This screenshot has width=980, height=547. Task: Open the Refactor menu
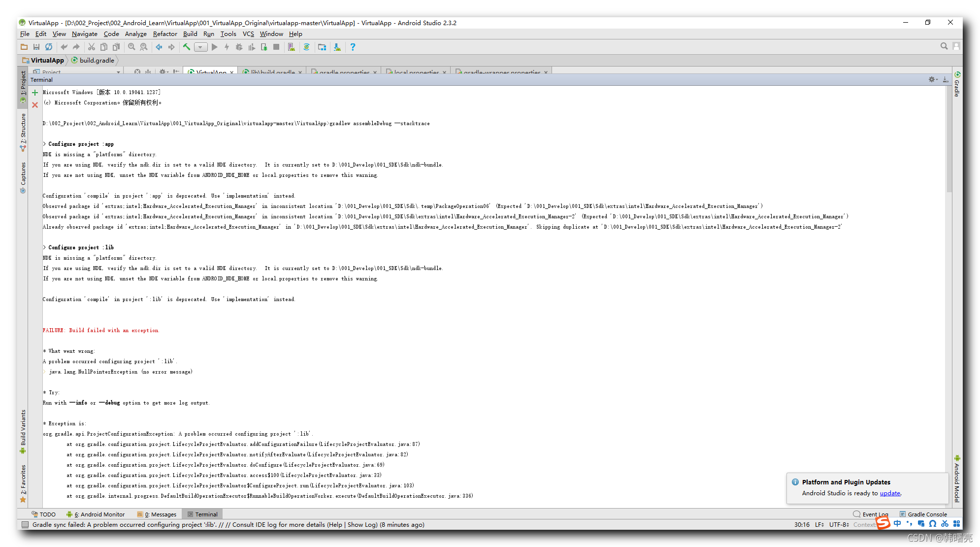(x=165, y=34)
